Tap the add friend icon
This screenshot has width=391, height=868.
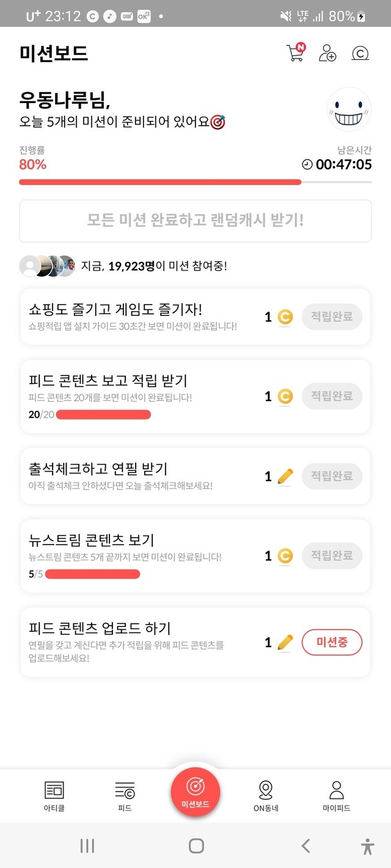point(327,53)
